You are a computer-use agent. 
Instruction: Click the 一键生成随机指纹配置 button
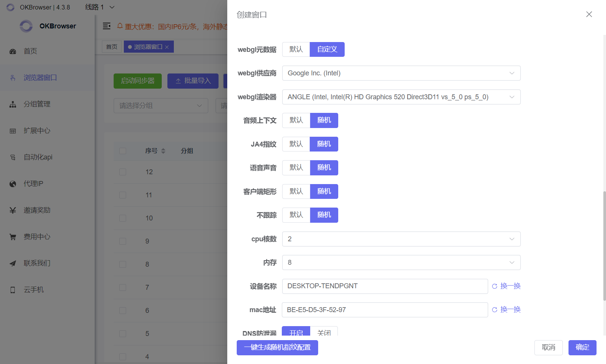tap(277, 347)
